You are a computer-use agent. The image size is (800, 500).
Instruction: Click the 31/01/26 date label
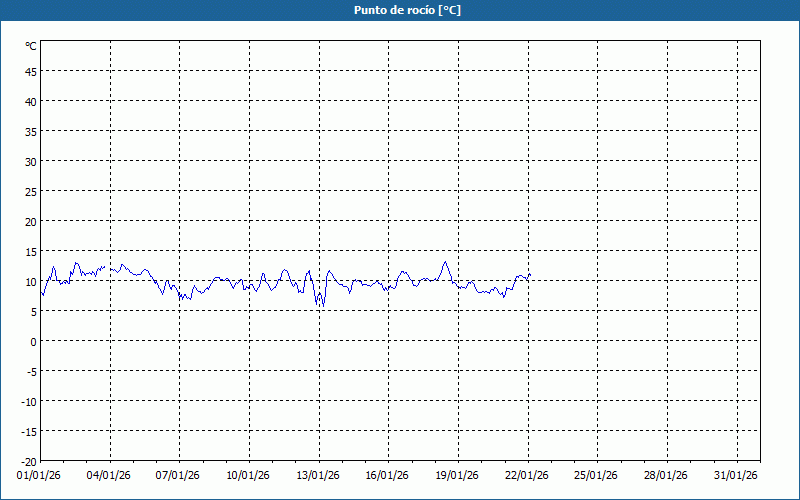pos(737,475)
